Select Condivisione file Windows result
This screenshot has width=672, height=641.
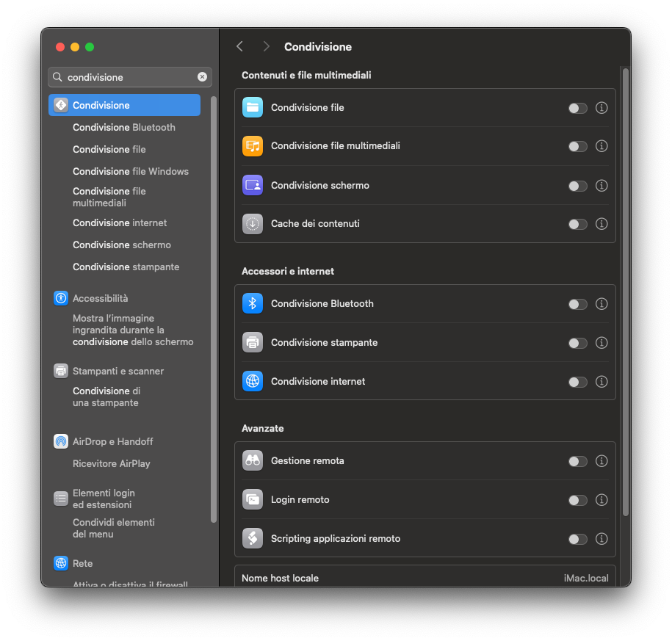pos(131,171)
